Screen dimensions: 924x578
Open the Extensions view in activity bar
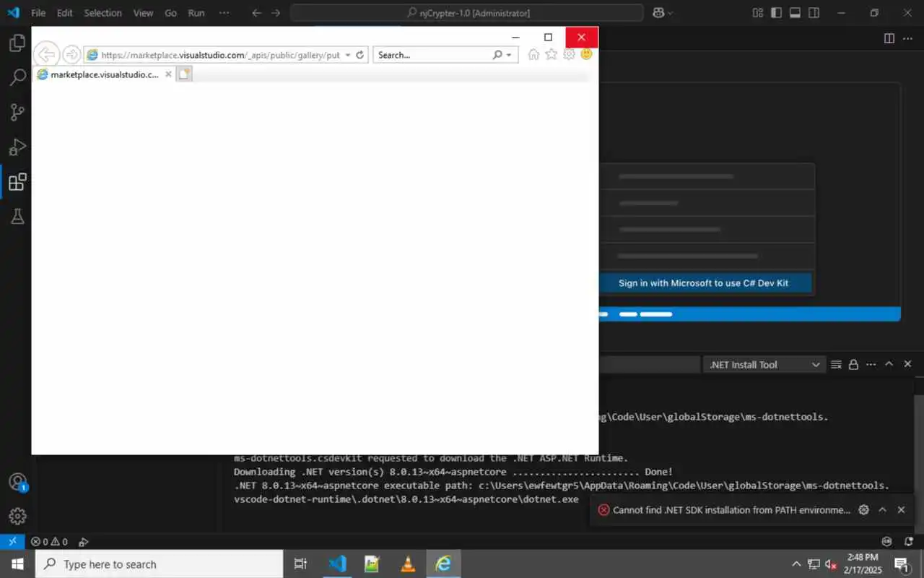pyautogui.click(x=17, y=181)
